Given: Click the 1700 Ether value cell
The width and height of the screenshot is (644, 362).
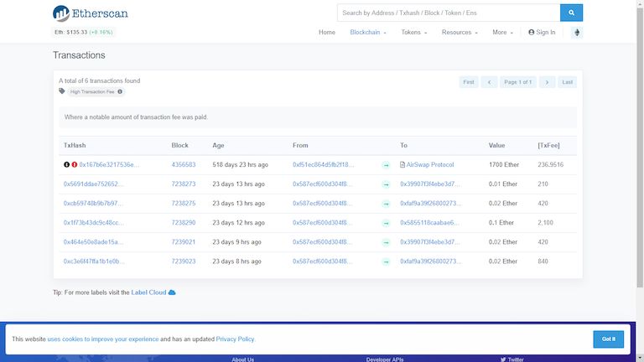Looking at the screenshot, I should pyautogui.click(x=504, y=164).
